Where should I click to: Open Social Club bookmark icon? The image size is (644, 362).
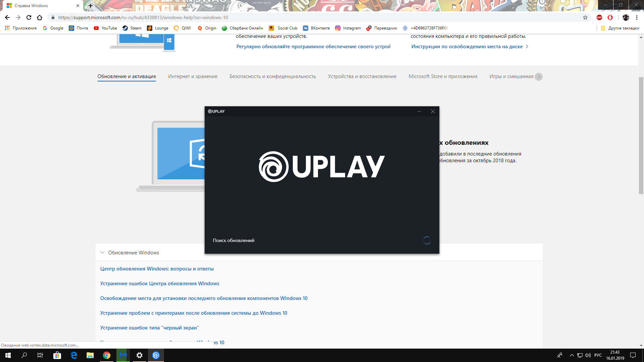[271, 28]
